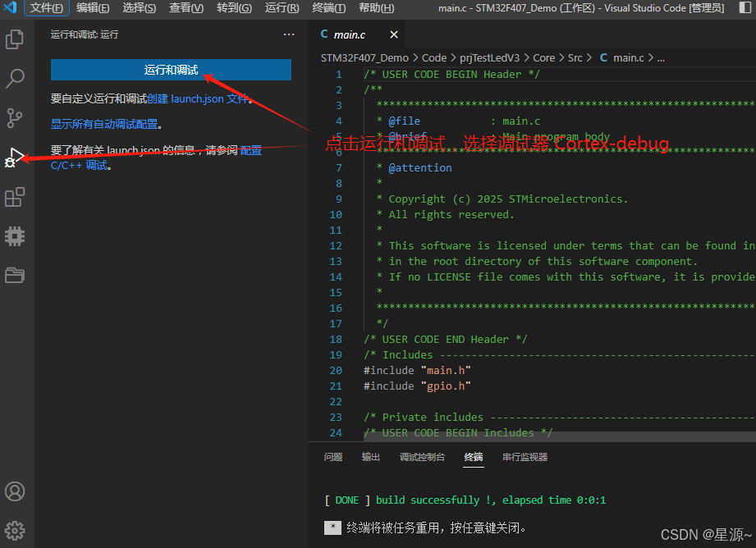Click STM32F407_Demo in the breadcrumb
Viewport: 756px width, 548px height.
click(364, 58)
